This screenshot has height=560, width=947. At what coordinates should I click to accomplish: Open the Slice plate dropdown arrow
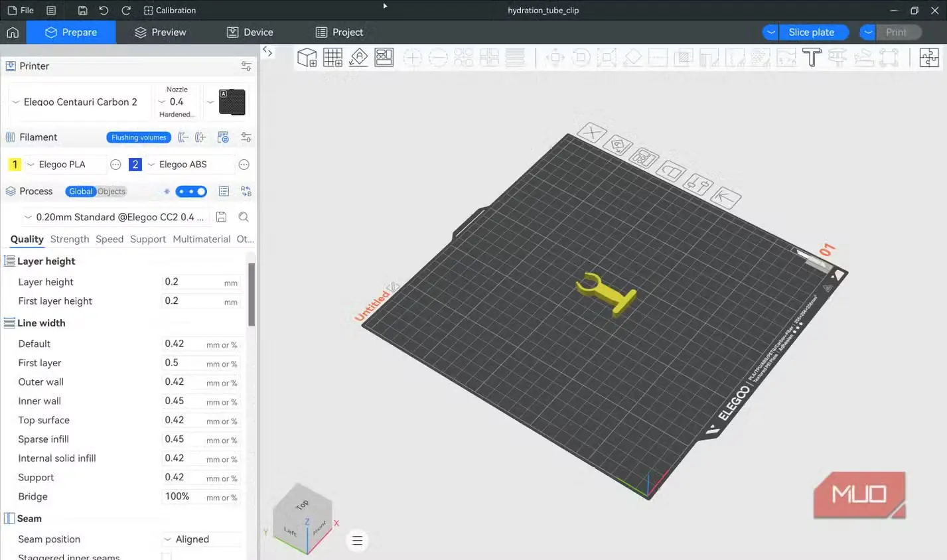click(770, 33)
